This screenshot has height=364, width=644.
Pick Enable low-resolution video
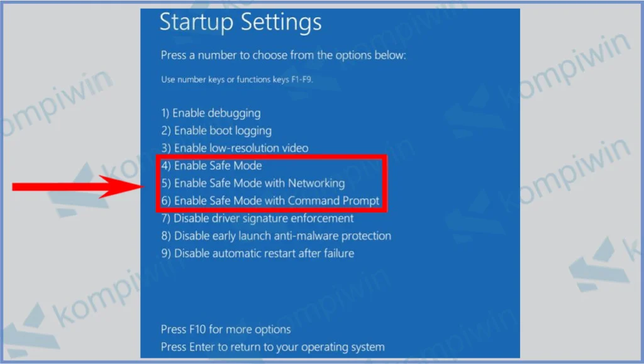pos(235,148)
